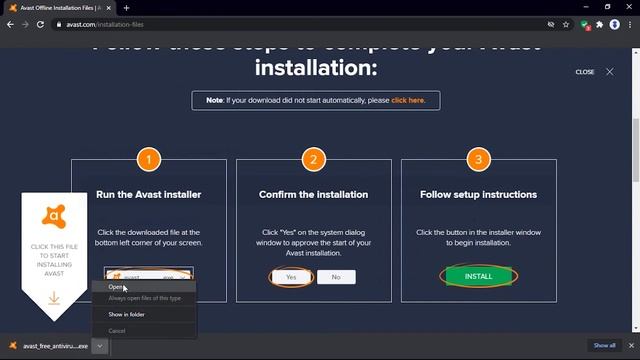Screen dimensions: 640x360
Task: Click the downloaded-file illustration in step 1
Action: point(149,274)
